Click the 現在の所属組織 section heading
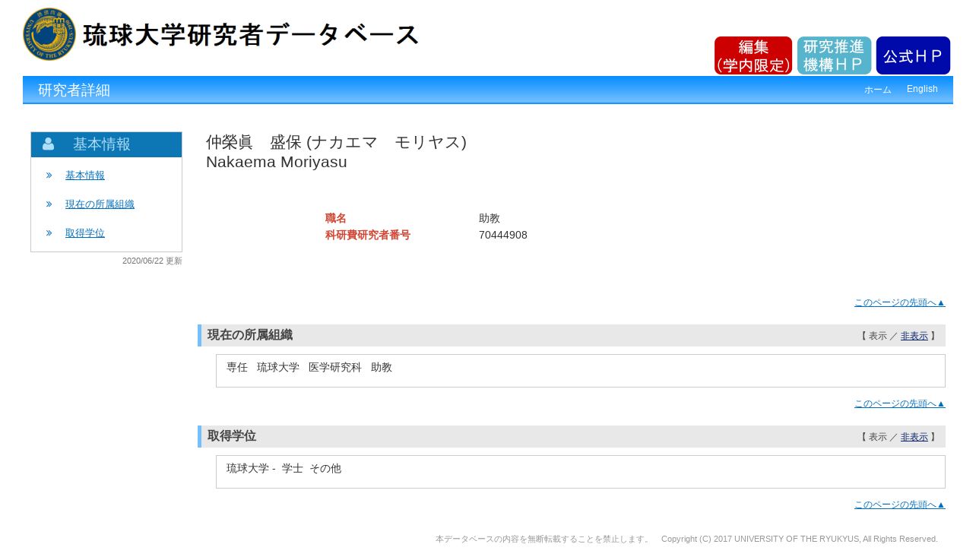 tap(250, 335)
